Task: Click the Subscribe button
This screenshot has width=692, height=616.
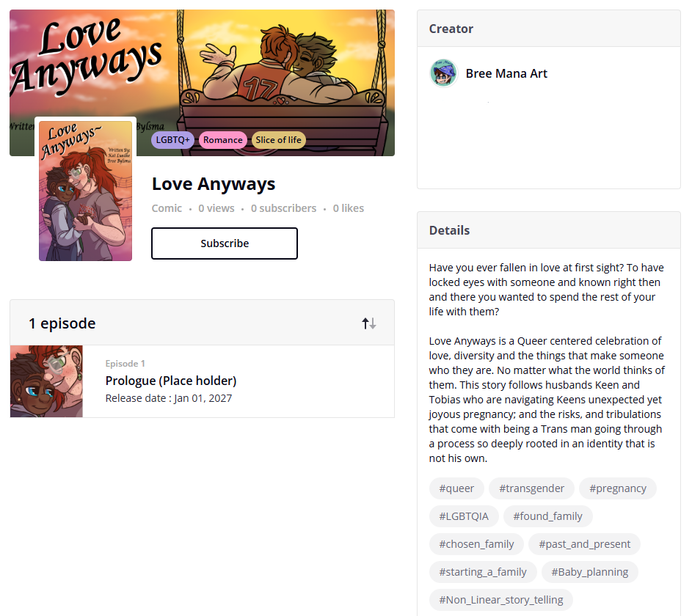Action: [x=225, y=243]
